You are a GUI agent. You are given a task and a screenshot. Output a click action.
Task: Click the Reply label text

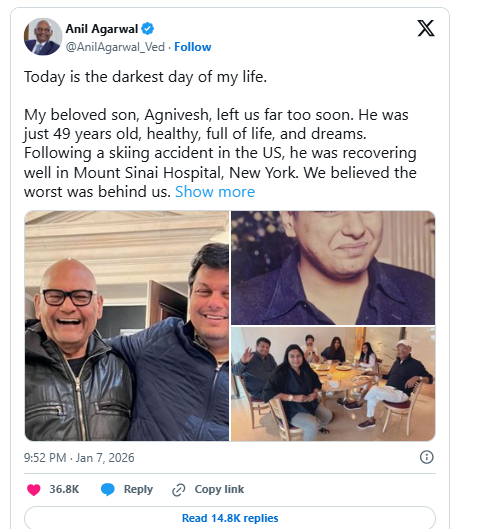click(138, 489)
